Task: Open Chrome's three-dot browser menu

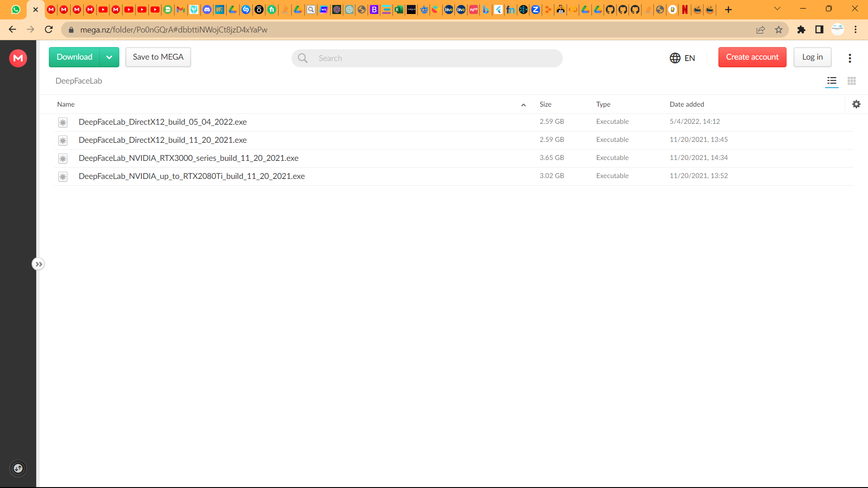Action: [x=855, y=29]
